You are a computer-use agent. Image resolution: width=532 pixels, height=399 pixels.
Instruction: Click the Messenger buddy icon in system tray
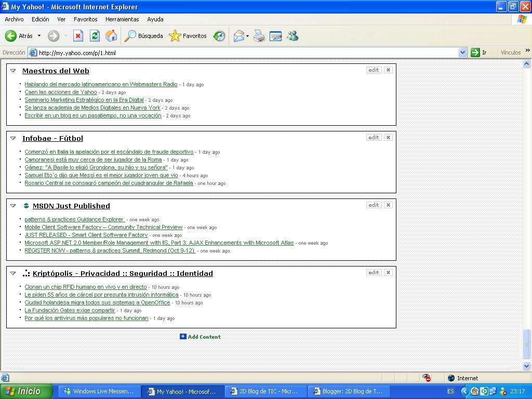coord(503,391)
